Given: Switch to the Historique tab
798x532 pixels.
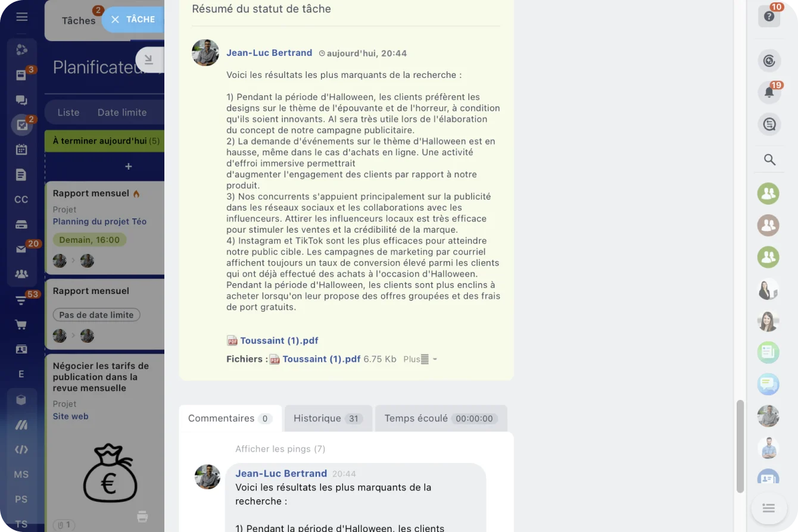Looking at the screenshot, I should click(x=328, y=418).
